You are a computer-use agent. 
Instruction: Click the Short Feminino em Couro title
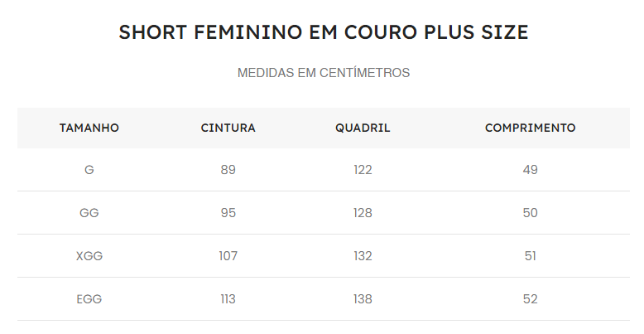coord(323,32)
